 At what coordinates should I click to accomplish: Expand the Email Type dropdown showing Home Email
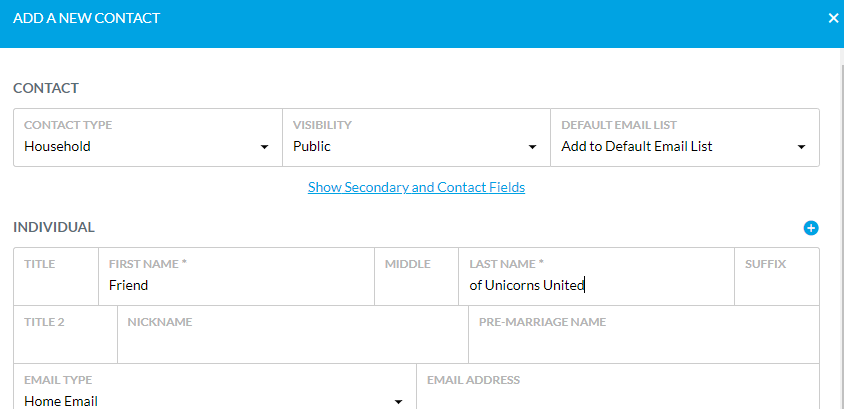[215, 387]
